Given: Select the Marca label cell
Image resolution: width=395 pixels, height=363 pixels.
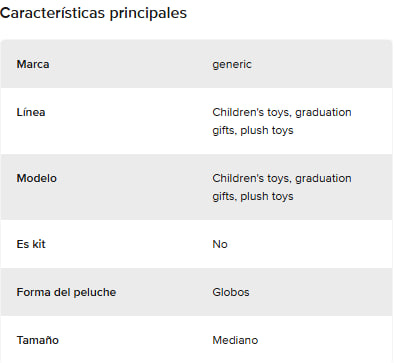Looking at the screenshot, I should pyautogui.click(x=33, y=64).
